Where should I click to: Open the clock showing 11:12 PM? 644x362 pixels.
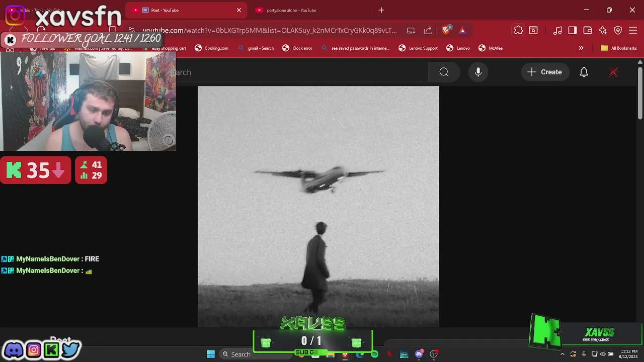[x=628, y=354]
